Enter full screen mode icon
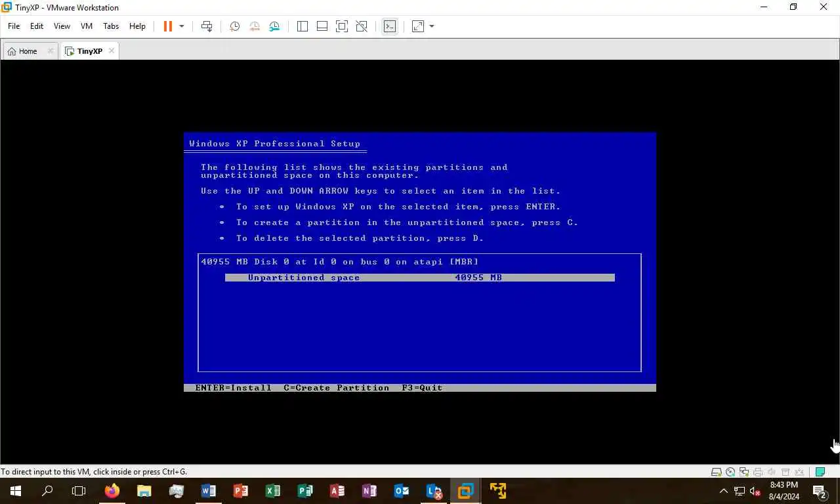 [x=342, y=26]
